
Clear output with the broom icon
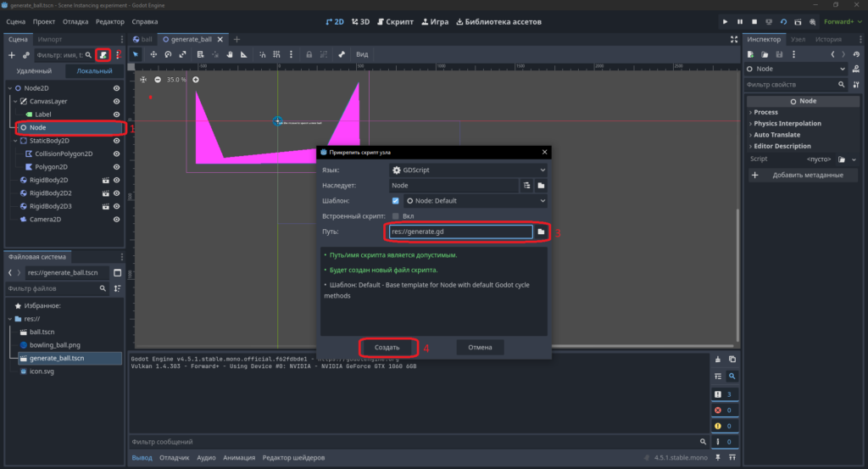(x=718, y=360)
